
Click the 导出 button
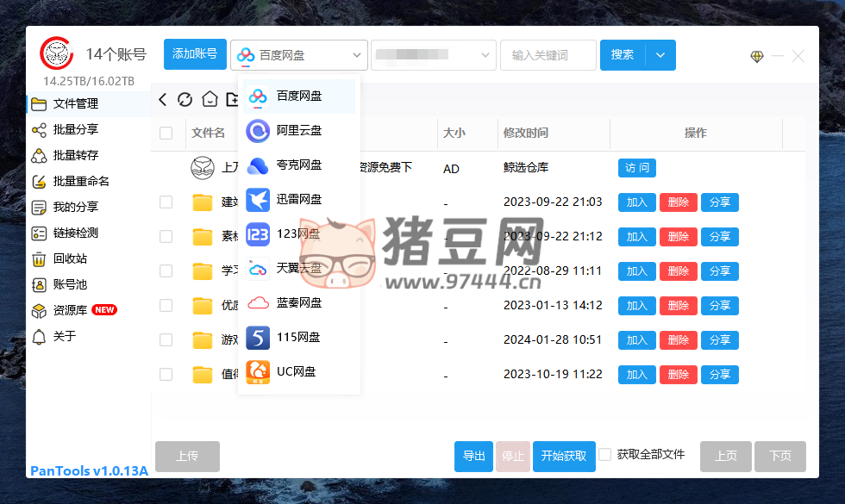tap(473, 457)
